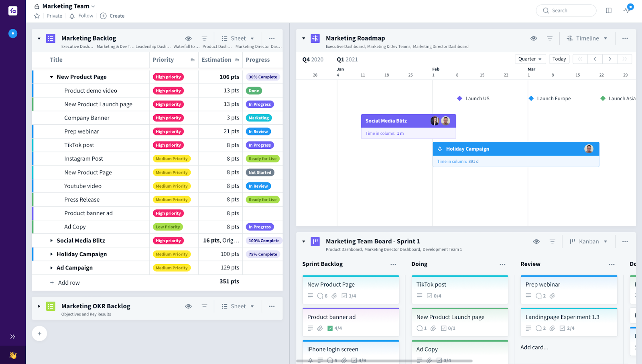Image resolution: width=642 pixels, height=364 pixels.
Task: Open the filter icon on Marketing Backlog
Action: pos(205,38)
